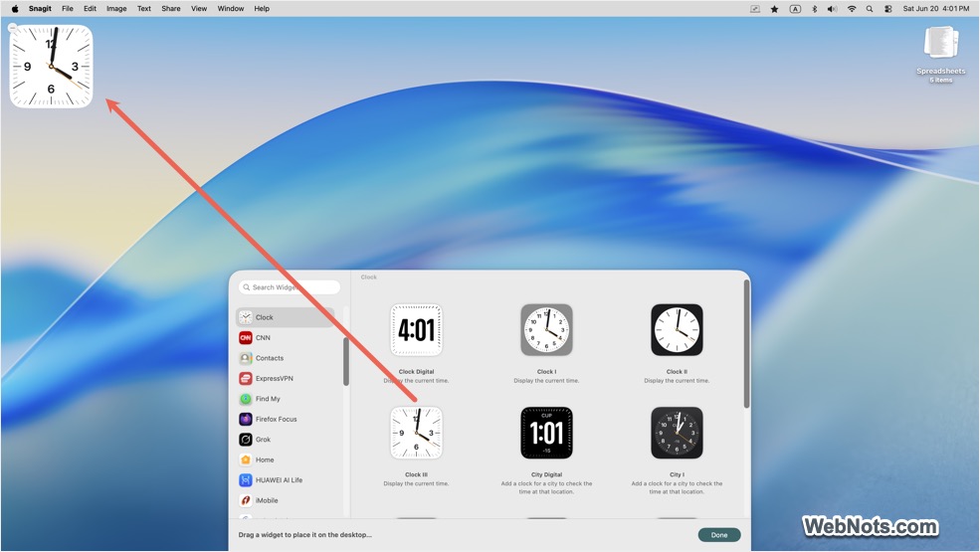This screenshot has width=980, height=552.
Task: Click the date and time in menu bar
Action: tap(935, 9)
